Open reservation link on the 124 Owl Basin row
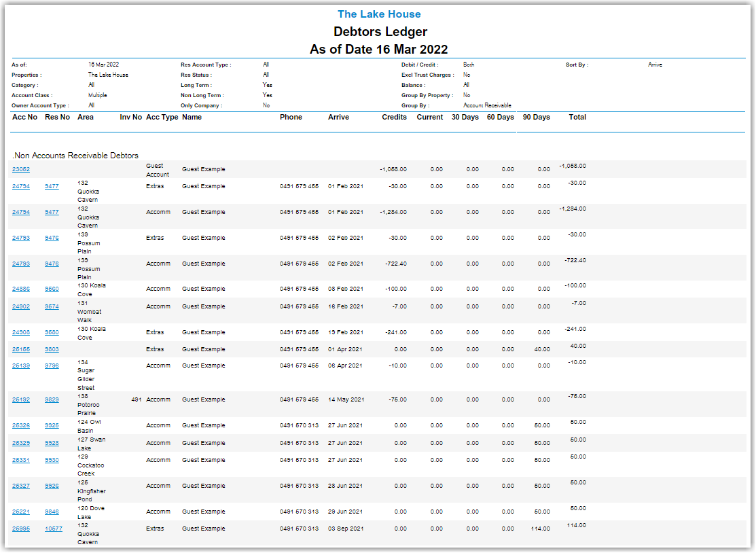 52,426
